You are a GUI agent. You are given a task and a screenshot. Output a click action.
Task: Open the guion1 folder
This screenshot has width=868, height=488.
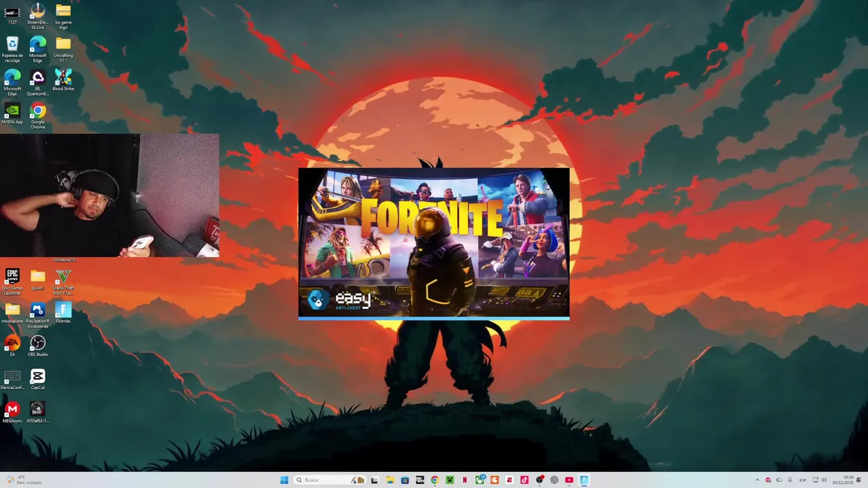point(37,279)
